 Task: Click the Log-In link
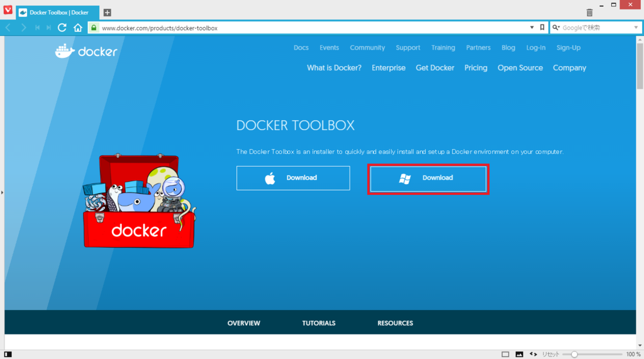point(536,48)
